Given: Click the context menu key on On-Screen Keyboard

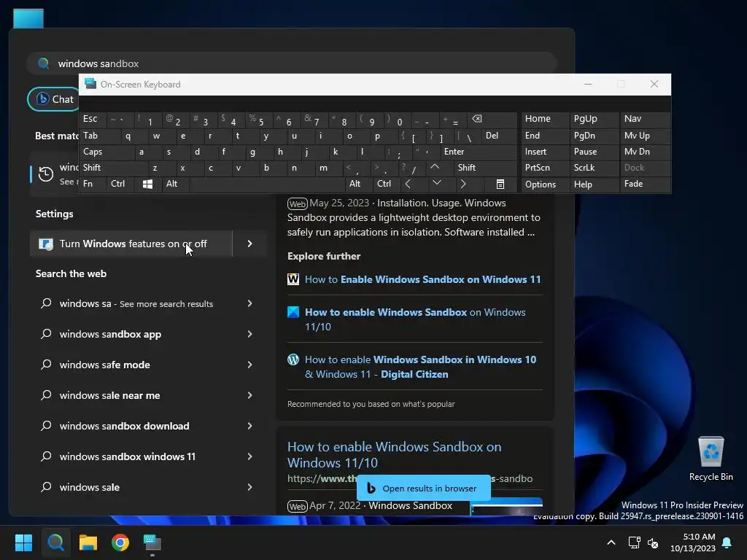Looking at the screenshot, I should tap(500, 184).
